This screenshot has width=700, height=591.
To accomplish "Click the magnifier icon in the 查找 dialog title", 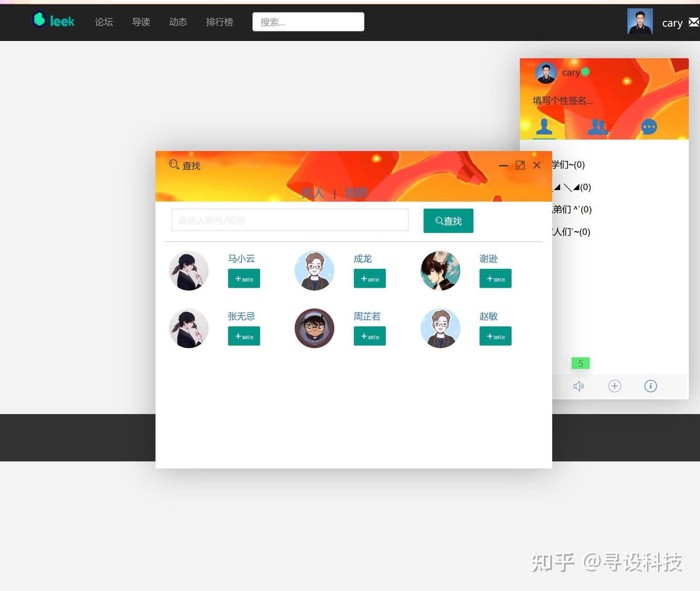I will 174,165.
